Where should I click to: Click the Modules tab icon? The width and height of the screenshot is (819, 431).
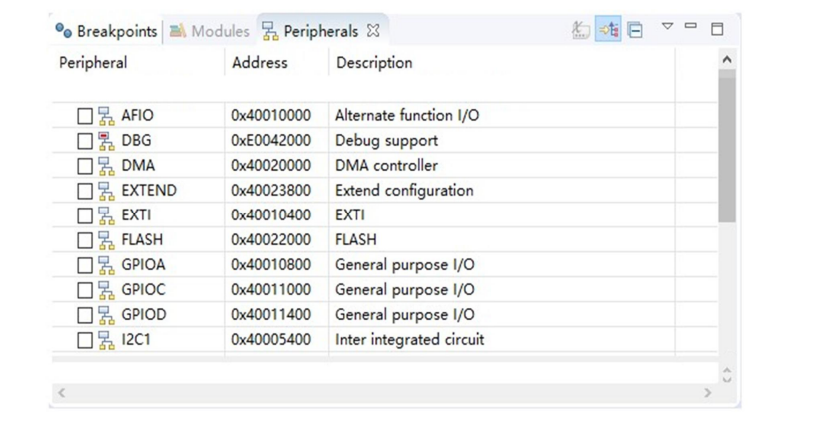178,31
